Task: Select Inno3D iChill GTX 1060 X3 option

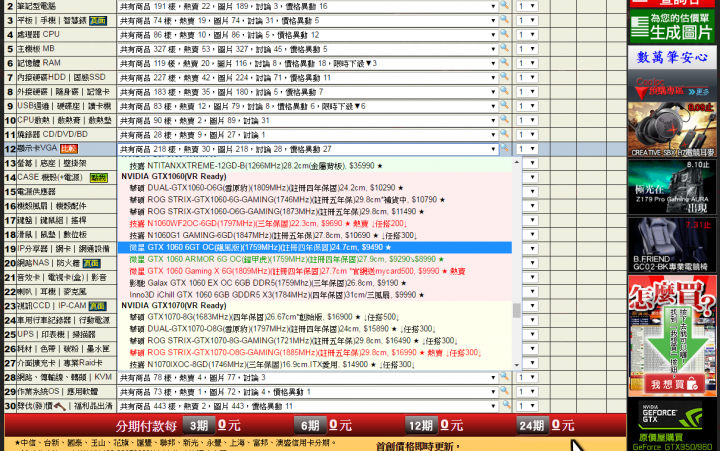Action: 315,295
